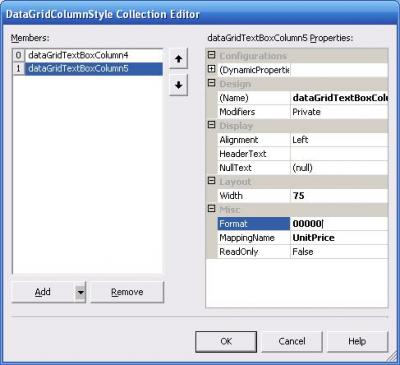Open the Add button dropdown arrow
The image size is (400, 365).
click(x=80, y=292)
